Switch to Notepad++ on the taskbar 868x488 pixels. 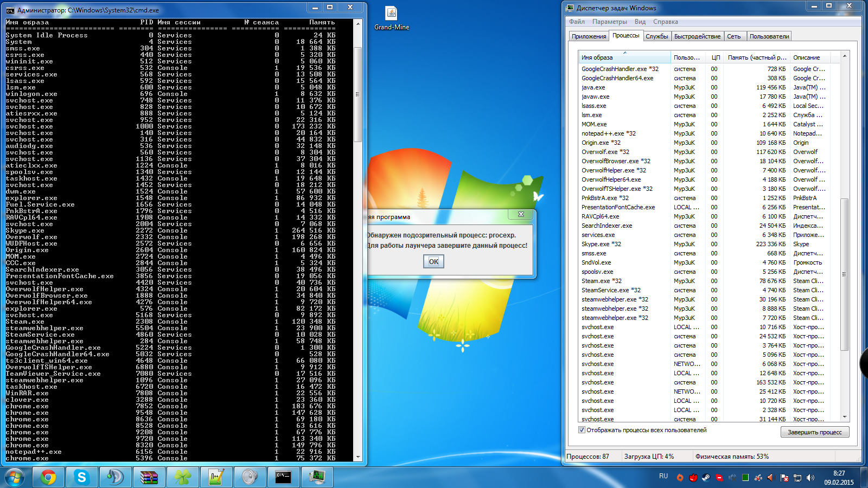tap(216, 477)
